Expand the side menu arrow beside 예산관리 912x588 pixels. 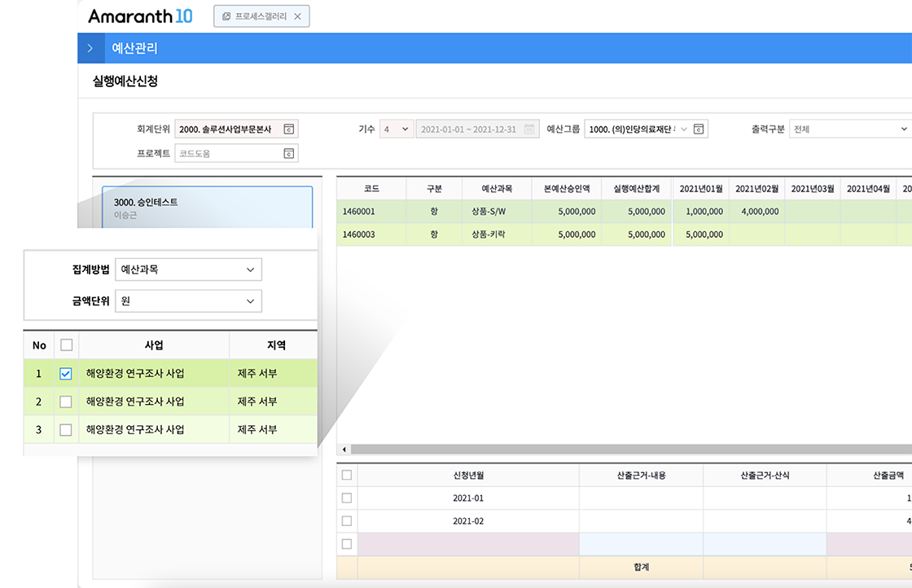pos(90,48)
